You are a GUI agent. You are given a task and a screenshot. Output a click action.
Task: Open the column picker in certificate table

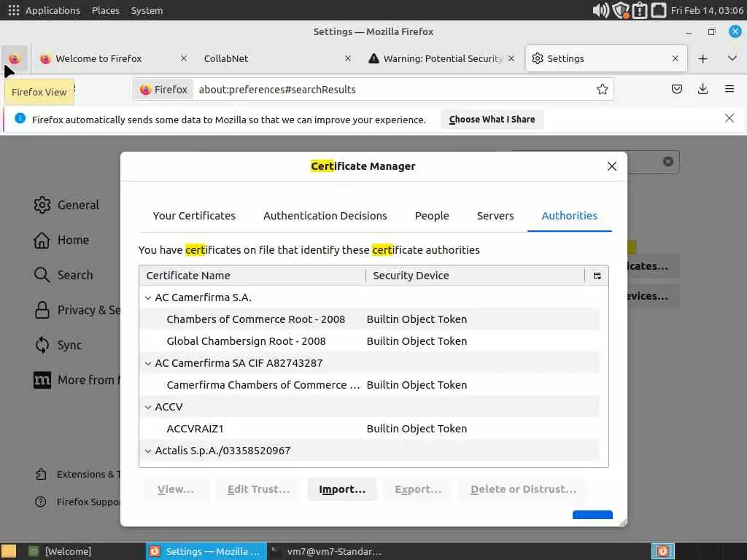(x=597, y=276)
